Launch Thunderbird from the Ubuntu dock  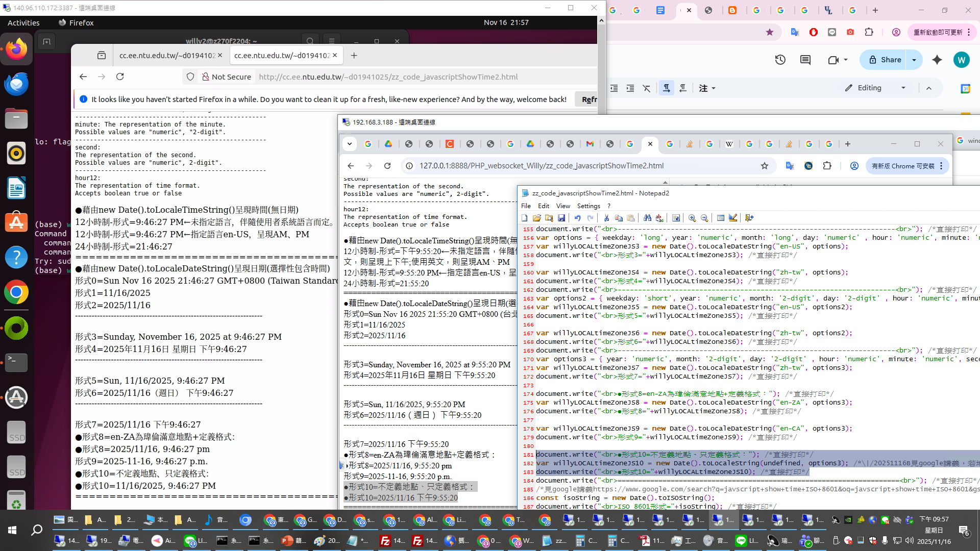16,84
